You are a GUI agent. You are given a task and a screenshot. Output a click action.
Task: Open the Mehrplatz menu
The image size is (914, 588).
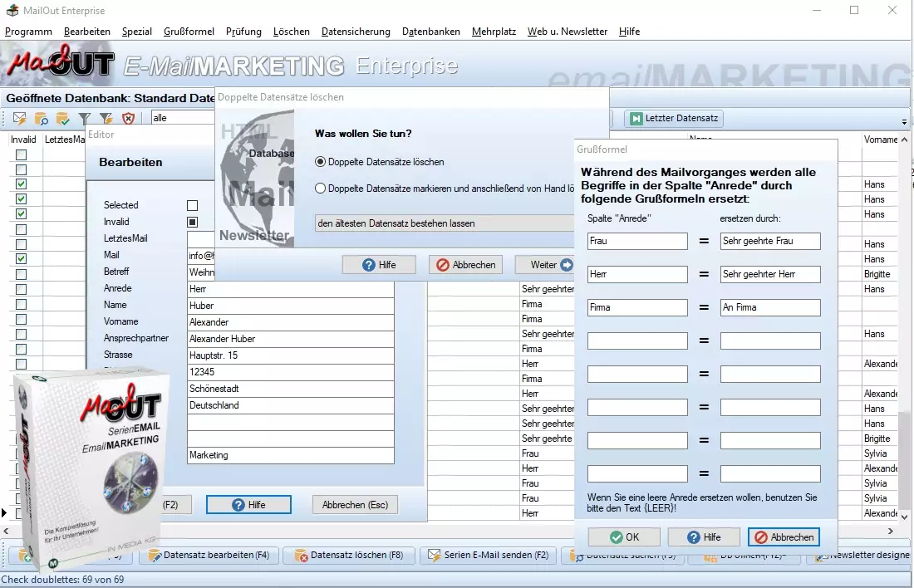pos(494,32)
